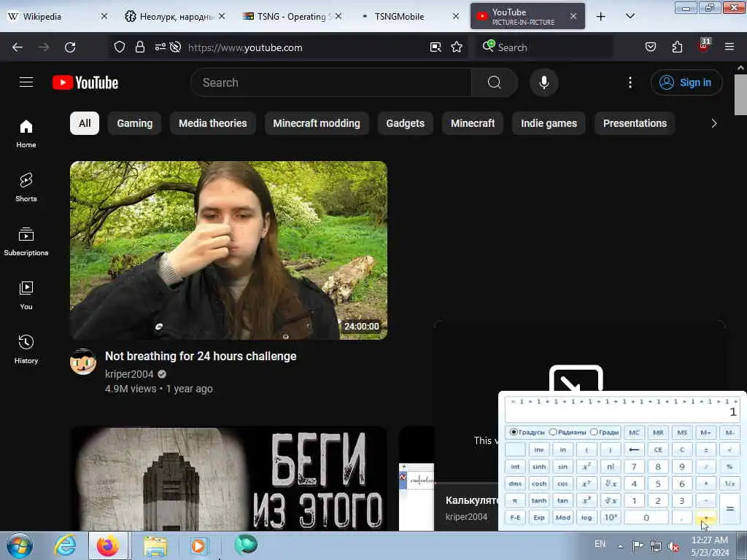
Task: Click the muted volume tray icon
Action: (673, 547)
